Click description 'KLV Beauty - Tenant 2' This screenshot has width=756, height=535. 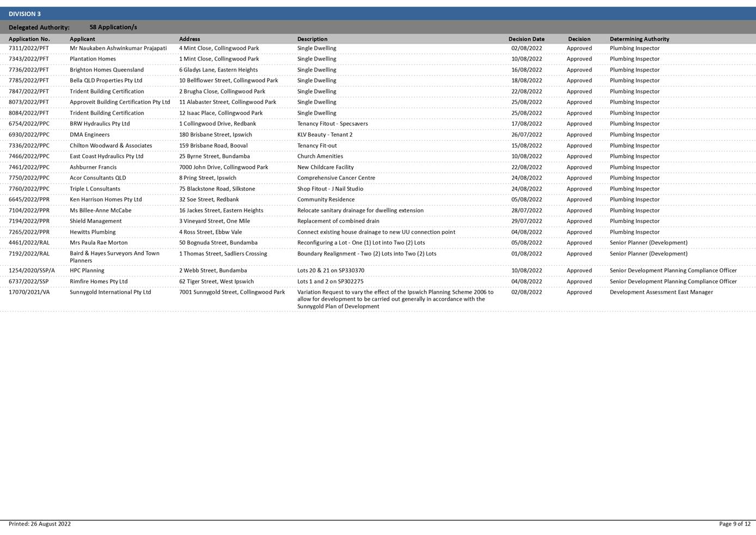coord(325,135)
